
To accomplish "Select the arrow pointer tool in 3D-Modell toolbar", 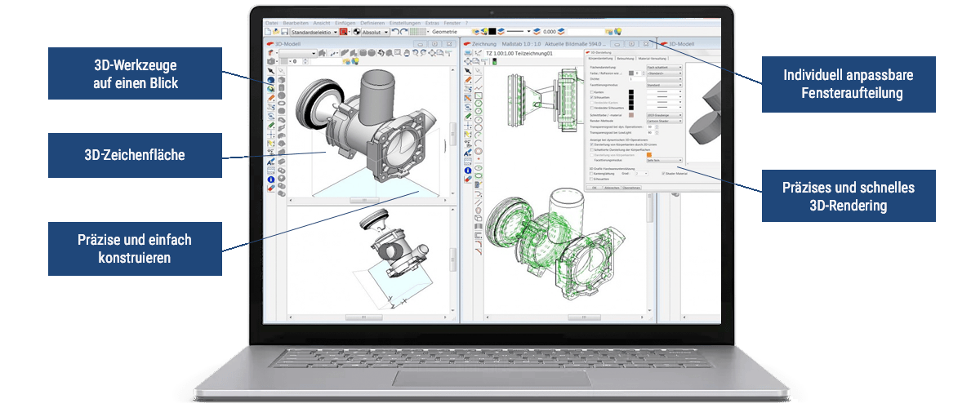I will 270,71.
